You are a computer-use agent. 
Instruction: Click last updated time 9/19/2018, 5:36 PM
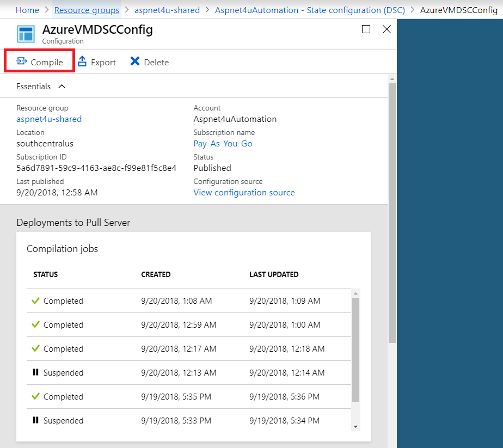point(285,397)
